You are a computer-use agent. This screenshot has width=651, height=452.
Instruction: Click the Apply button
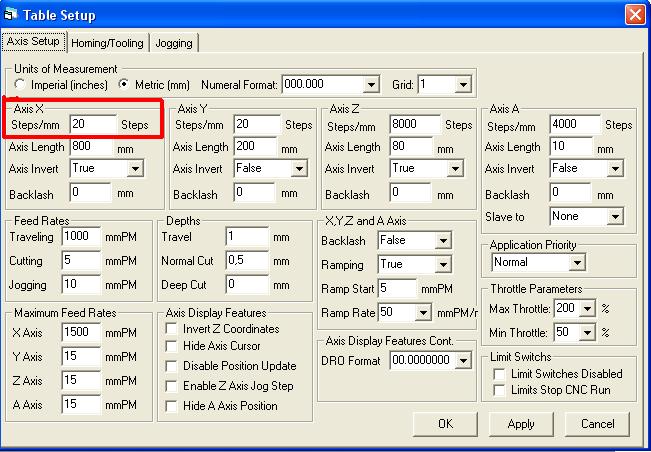pyautogui.click(x=521, y=424)
